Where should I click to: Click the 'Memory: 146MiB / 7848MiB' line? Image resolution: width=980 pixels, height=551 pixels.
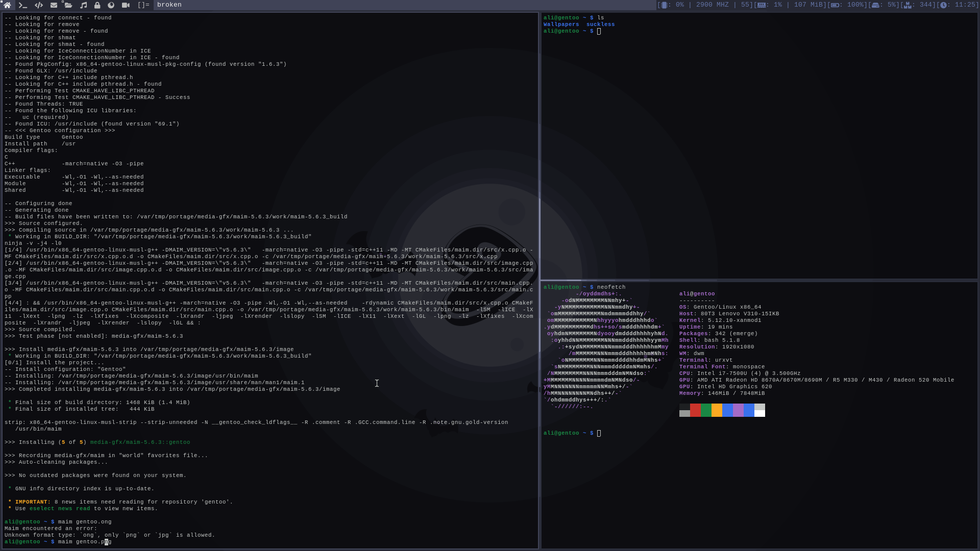coord(722,393)
